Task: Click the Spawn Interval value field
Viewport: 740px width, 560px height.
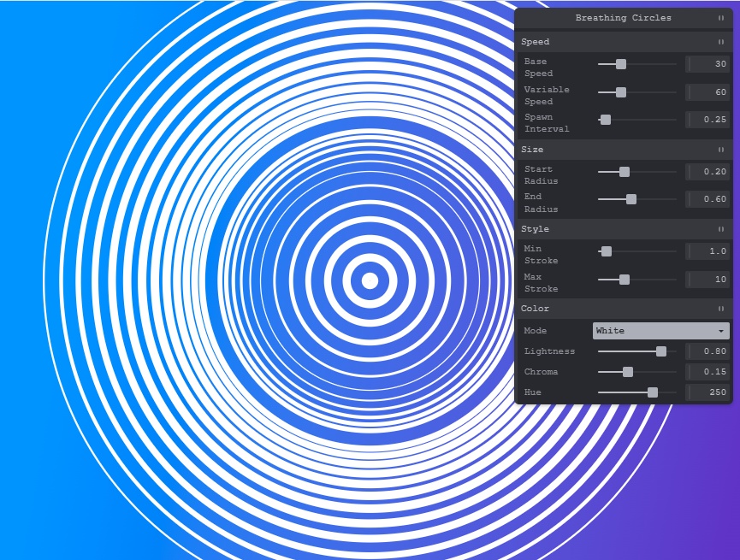Action: click(707, 120)
